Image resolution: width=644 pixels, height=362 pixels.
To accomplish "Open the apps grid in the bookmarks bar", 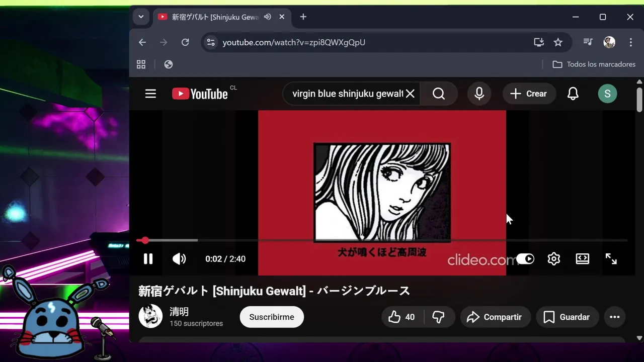I will [141, 64].
